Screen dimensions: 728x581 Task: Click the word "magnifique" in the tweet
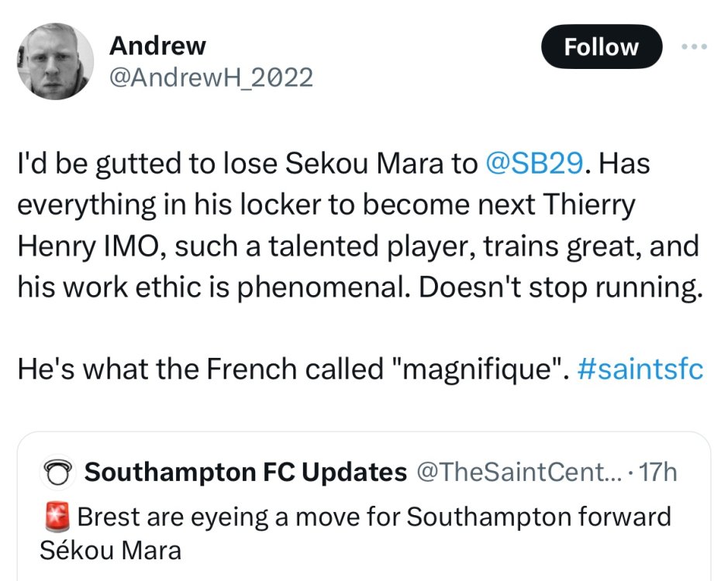(x=478, y=370)
